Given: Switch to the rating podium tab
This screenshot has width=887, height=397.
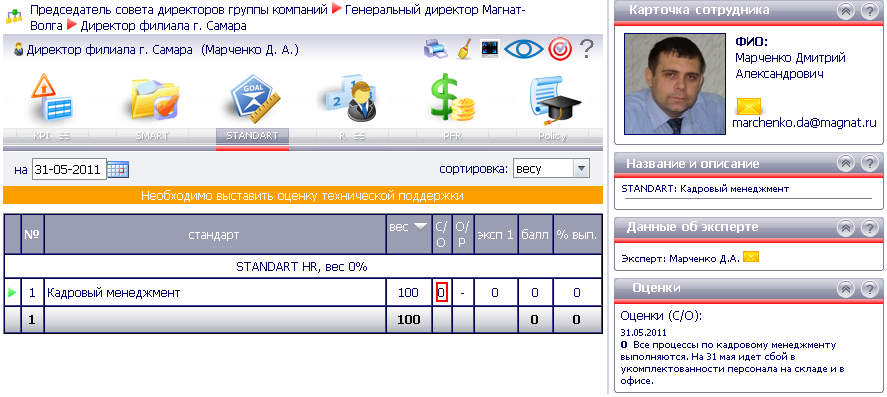Looking at the screenshot, I should click(352, 136).
